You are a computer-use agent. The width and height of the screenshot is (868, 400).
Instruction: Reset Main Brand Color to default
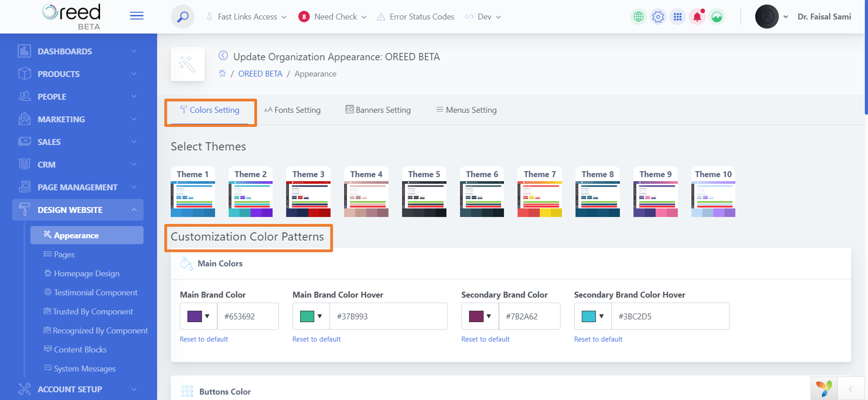(x=204, y=339)
